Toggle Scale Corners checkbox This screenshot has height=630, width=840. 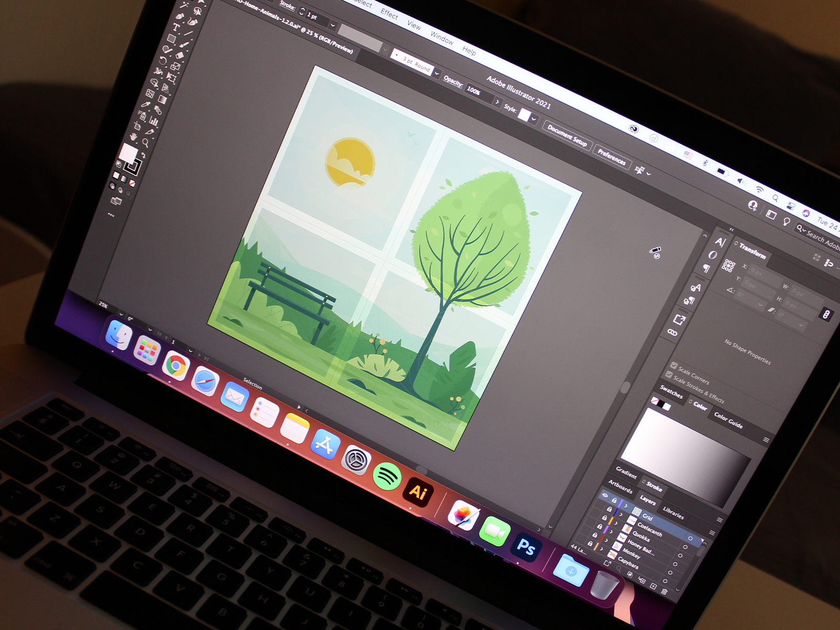[674, 365]
